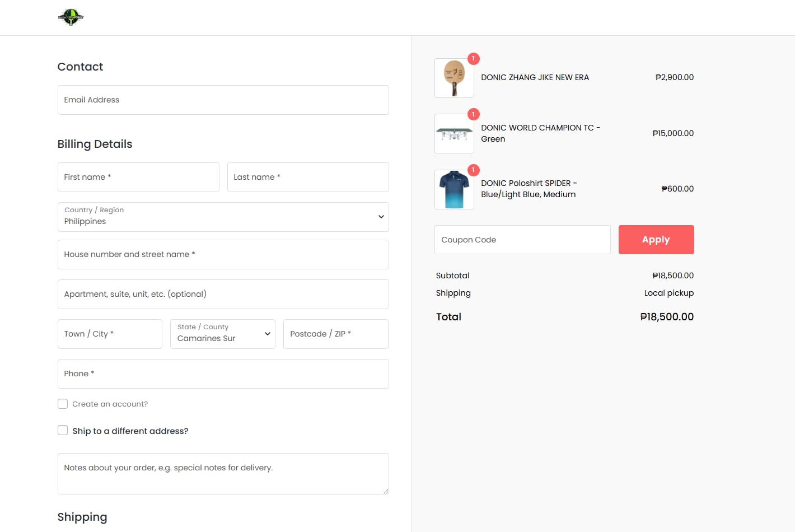Click the ₱2,900.00 price
This screenshot has height=532, width=795.
pyautogui.click(x=675, y=77)
